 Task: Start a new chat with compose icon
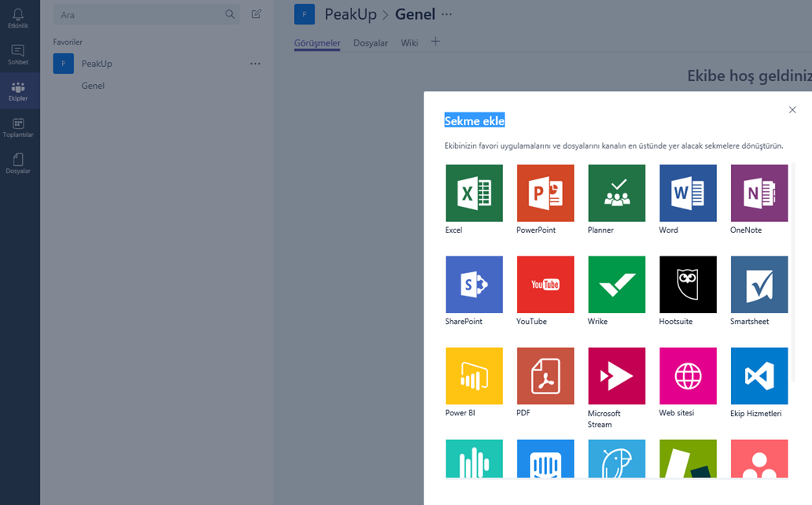point(256,14)
